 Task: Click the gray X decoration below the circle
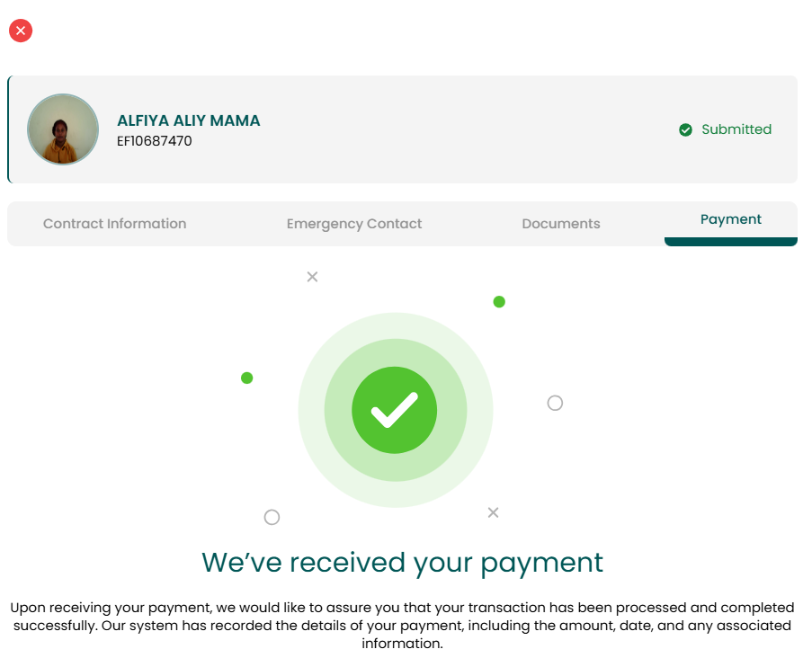(493, 512)
